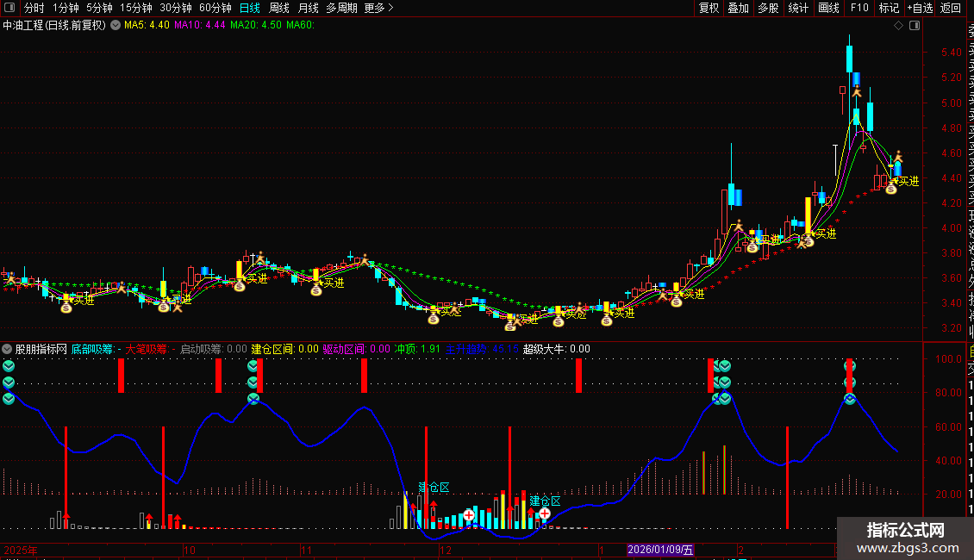The width and height of the screenshot is (974, 560).
Task: Click the sell figure icon above 5.40 peak
Action: (857, 90)
